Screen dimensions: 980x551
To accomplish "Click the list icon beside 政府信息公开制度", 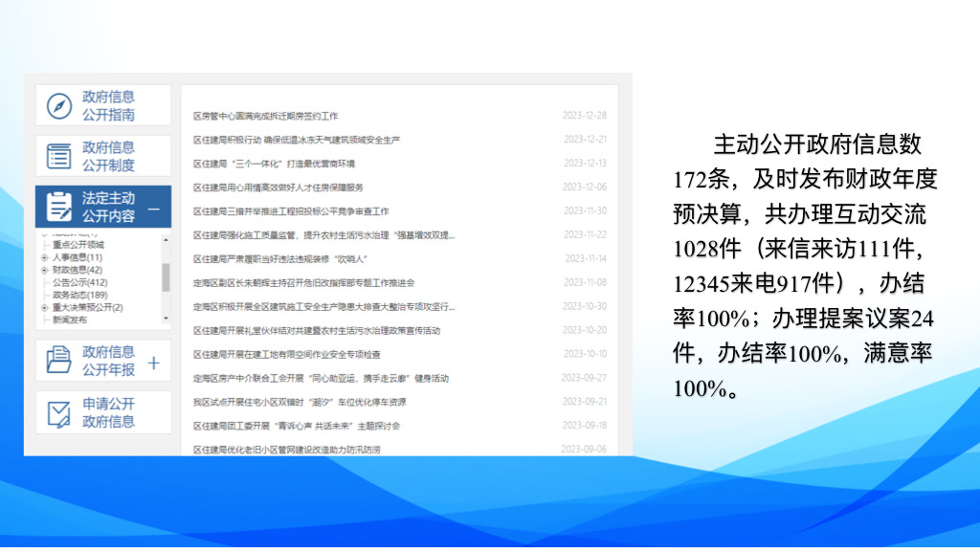I will 59,156.
